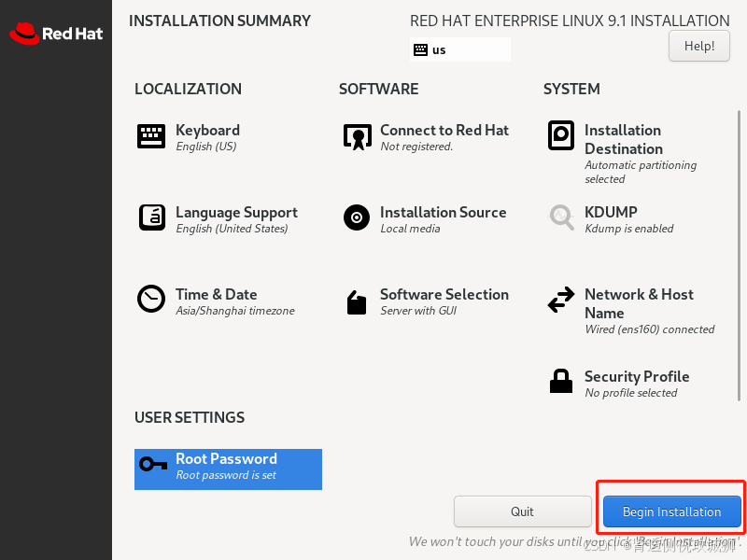Open the Keyboard settings label
The width and height of the screenshot is (747, 560).
(207, 130)
